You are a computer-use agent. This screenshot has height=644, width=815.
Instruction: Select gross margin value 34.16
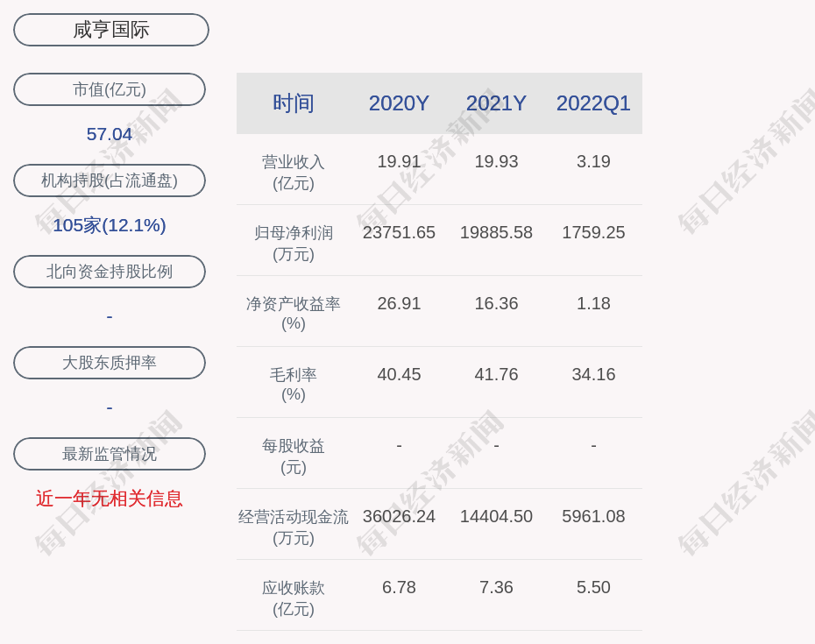(x=593, y=374)
